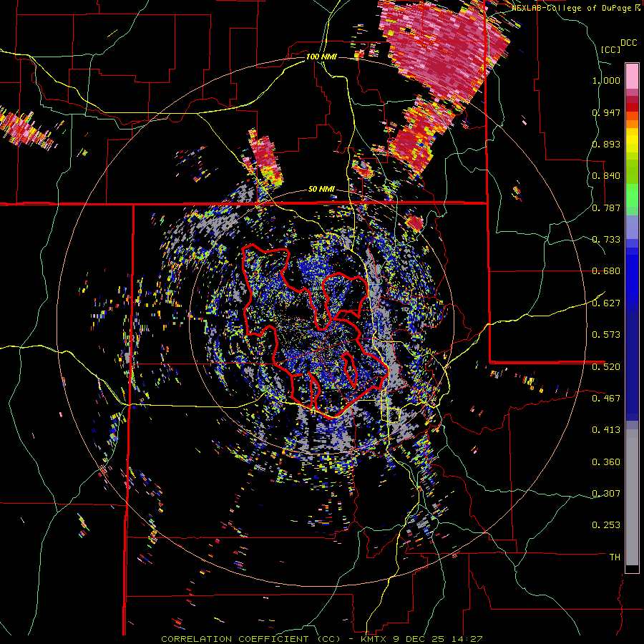Click the 1.000 legend value
644x644 pixels.
pos(606,80)
